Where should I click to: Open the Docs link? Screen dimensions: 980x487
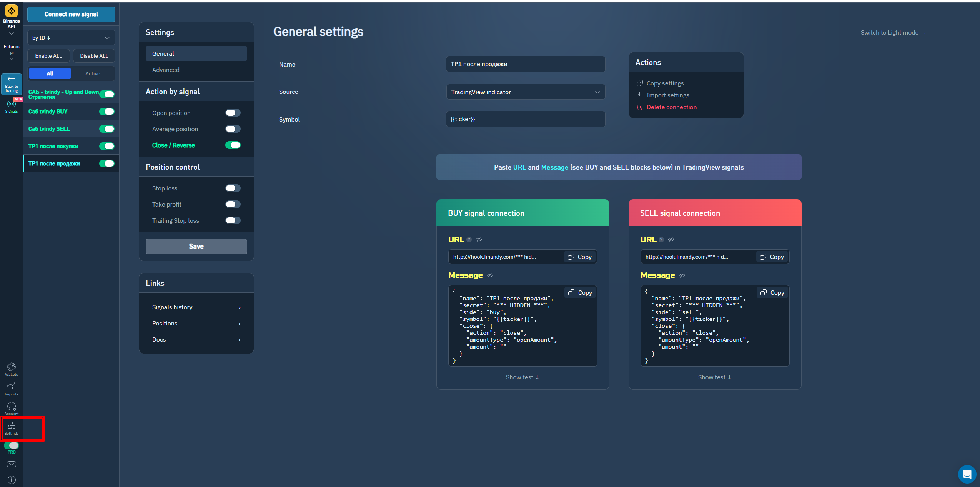[x=196, y=340]
